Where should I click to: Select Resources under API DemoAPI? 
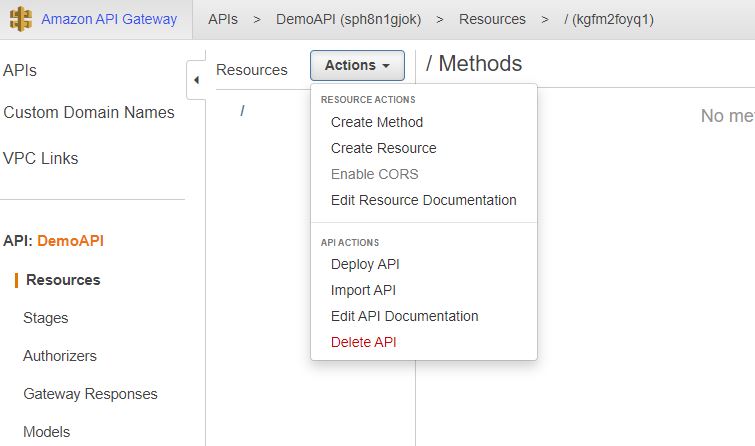pyautogui.click(x=63, y=280)
